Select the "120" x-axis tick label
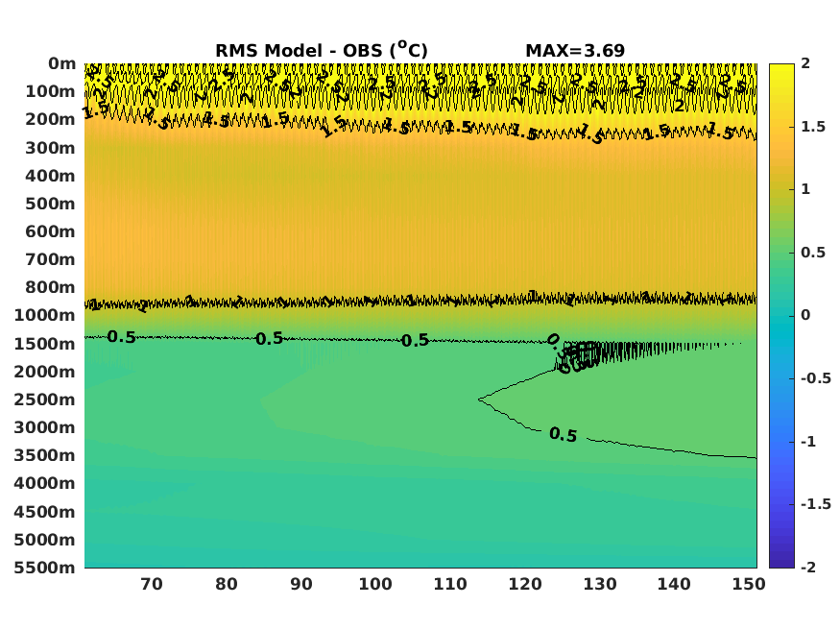Screen dimensions: 840x630 click(525, 584)
